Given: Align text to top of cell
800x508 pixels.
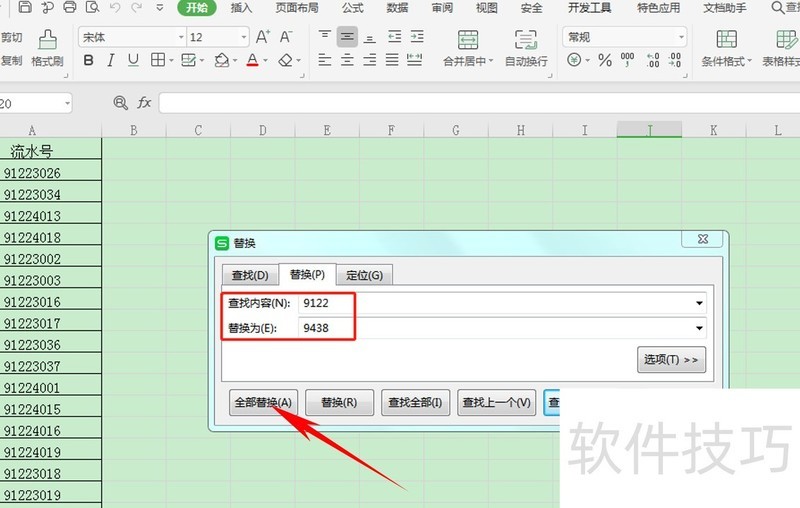Looking at the screenshot, I should tap(324, 36).
